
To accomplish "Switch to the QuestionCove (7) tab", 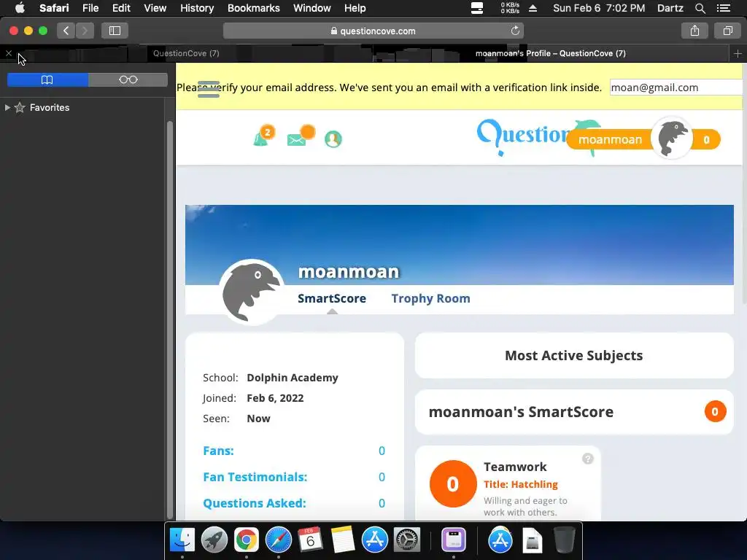I will [186, 53].
